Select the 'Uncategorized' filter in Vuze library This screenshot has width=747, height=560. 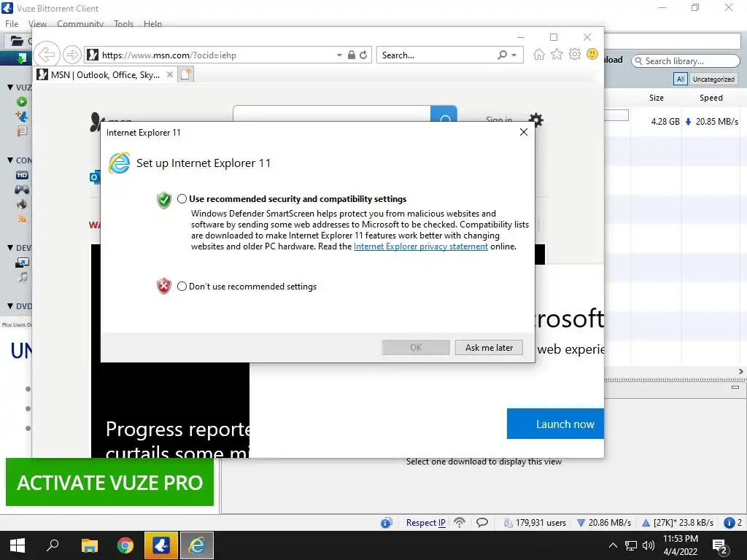713,79
